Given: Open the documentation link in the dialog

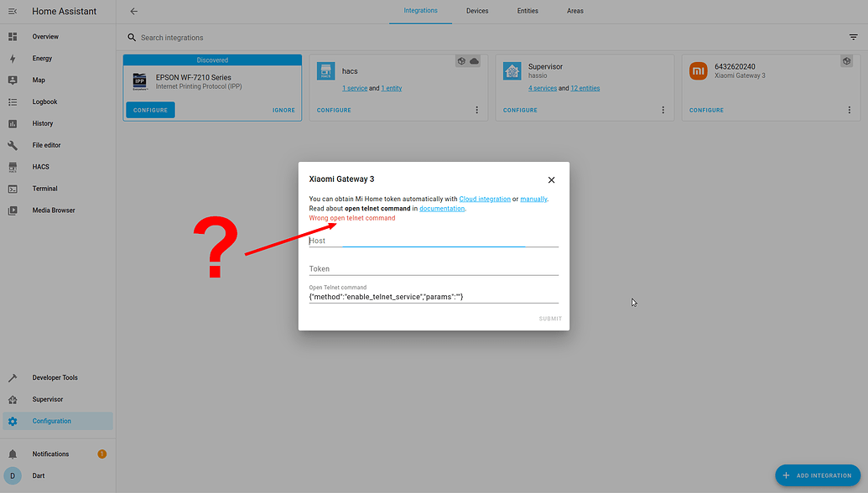Looking at the screenshot, I should pyautogui.click(x=442, y=208).
